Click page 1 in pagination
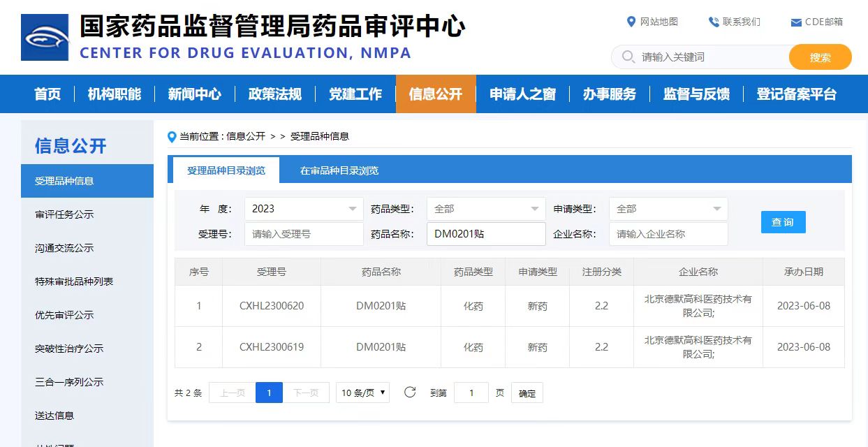The width and height of the screenshot is (868, 447). point(269,393)
